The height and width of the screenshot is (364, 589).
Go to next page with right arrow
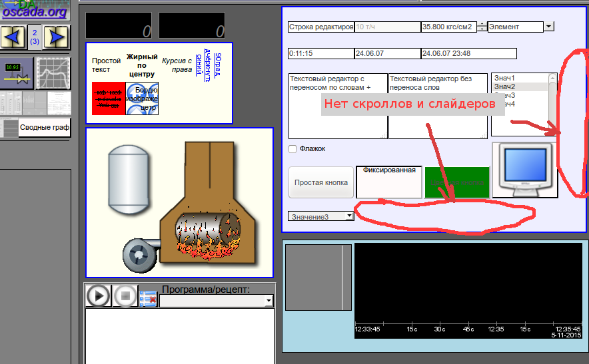[57, 37]
